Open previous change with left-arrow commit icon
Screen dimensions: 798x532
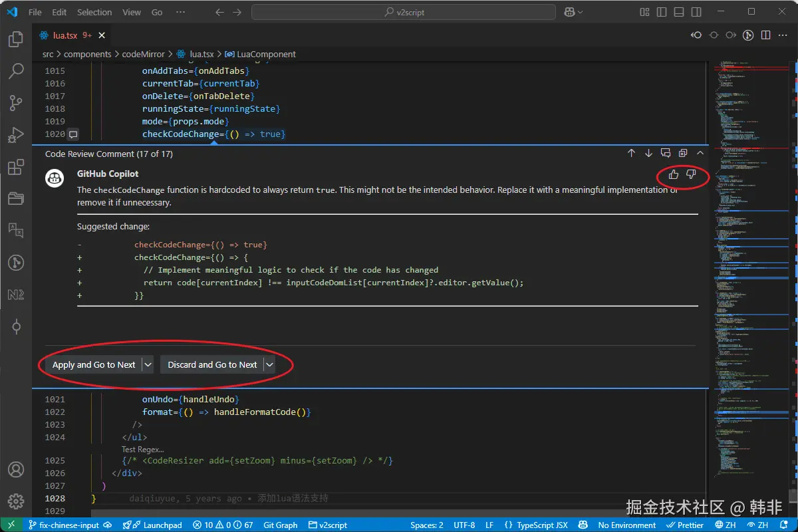coord(696,35)
